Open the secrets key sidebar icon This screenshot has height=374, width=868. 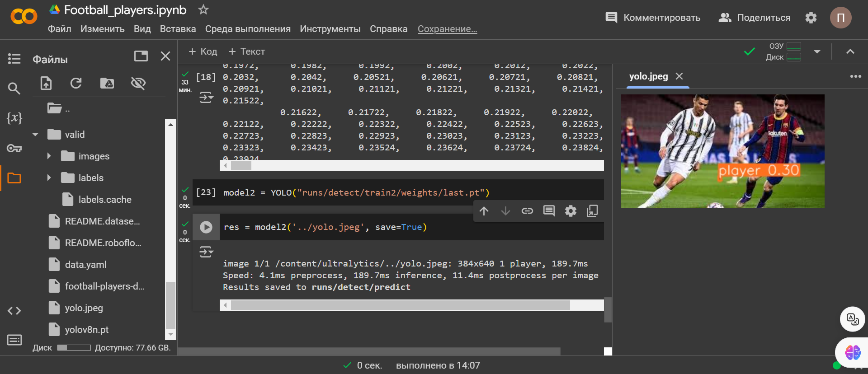(x=14, y=148)
